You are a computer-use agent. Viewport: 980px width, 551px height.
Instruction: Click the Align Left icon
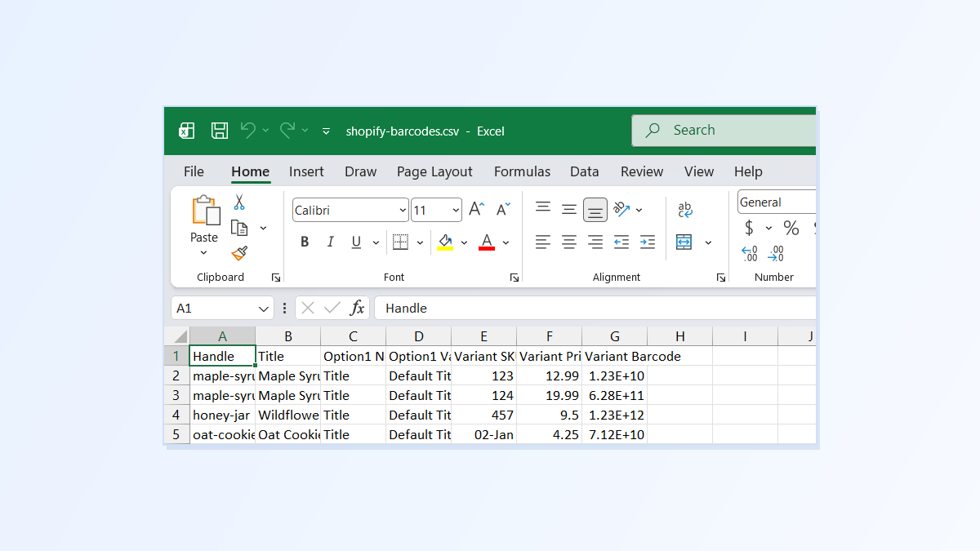click(x=543, y=242)
